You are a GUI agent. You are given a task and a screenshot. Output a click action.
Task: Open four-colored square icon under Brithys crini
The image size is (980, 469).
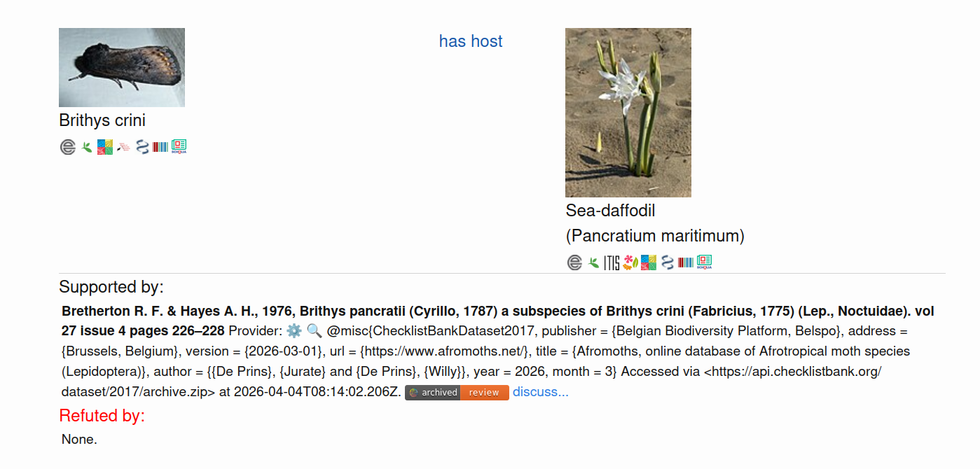click(105, 147)
